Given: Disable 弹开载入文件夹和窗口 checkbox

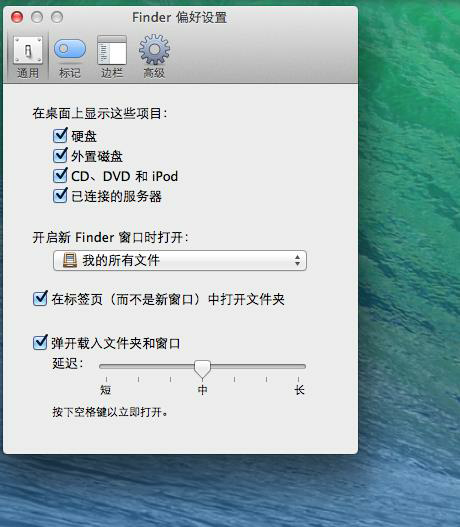Looking at the screenshot, I should coord(40,342).
